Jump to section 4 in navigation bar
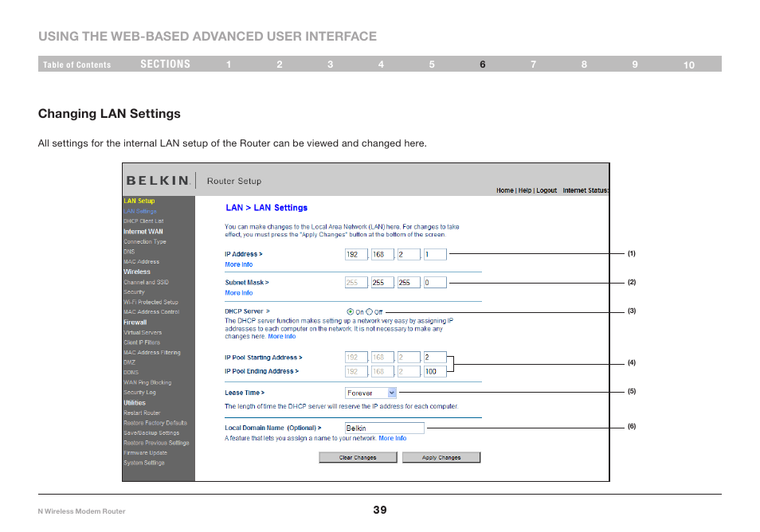Screen dimensions: 760x532 pos(381,64)
